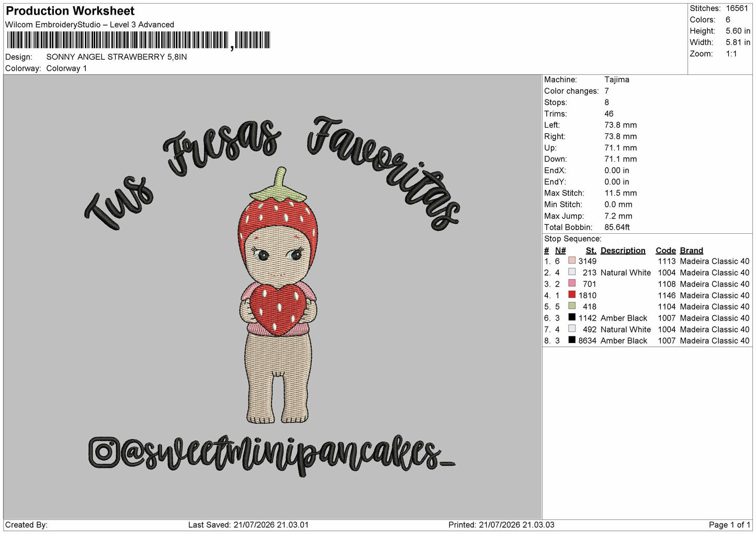
Task: Click the 'Stop Sequence:' heading
Action: [x=573, y=239]
